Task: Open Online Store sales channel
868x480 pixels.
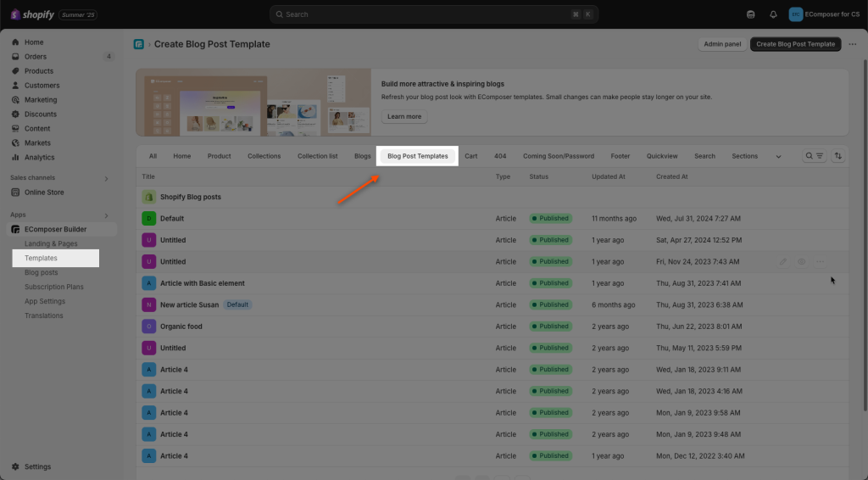Action: click(44, 193)
